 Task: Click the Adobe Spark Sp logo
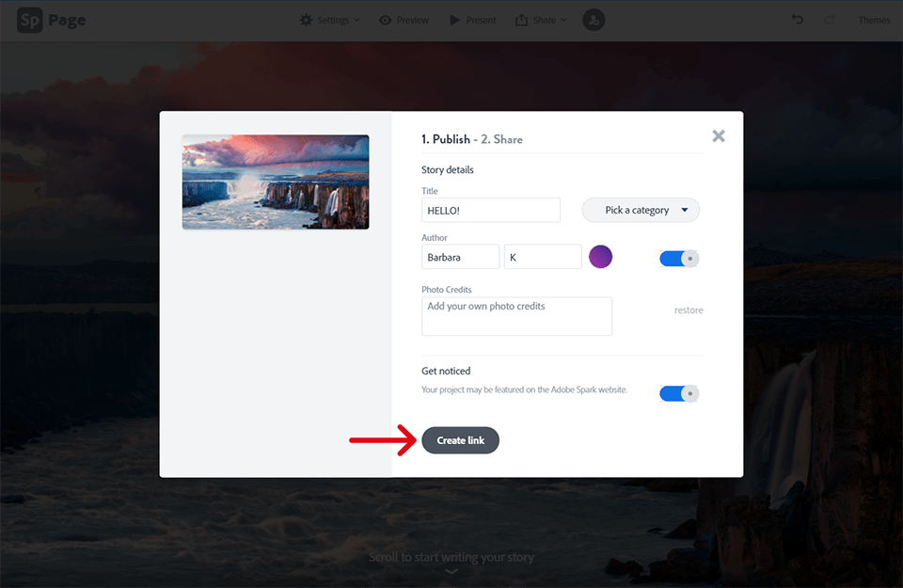(x=30, y=20)
